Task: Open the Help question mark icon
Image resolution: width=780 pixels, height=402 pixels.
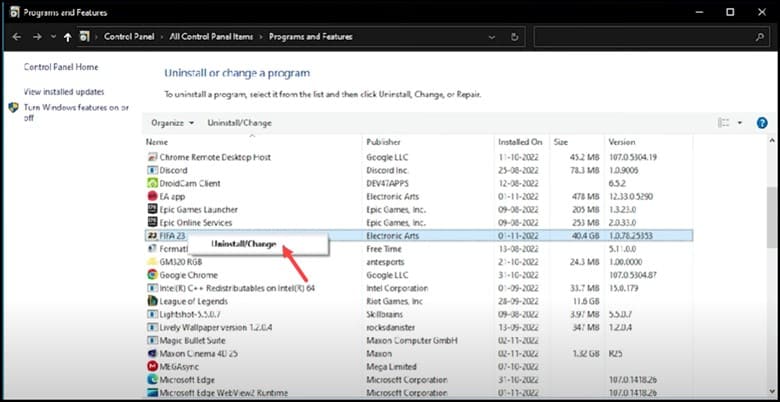Action: [x=762, y=123]
